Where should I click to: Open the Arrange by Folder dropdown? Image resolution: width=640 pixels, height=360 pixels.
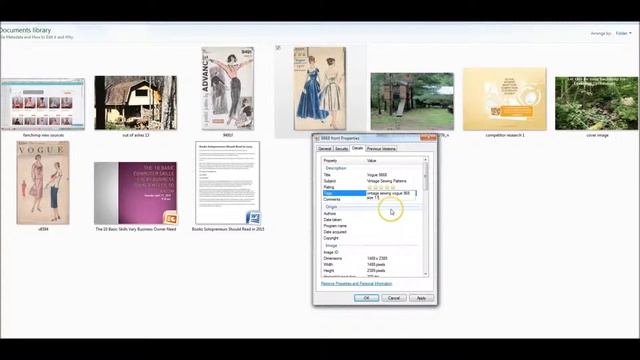(x=623, y=33)
